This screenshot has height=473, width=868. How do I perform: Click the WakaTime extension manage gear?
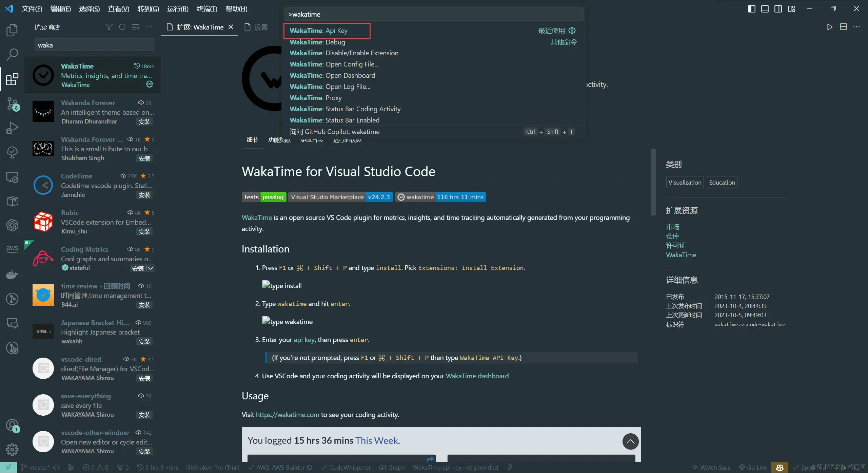point(150,84)
